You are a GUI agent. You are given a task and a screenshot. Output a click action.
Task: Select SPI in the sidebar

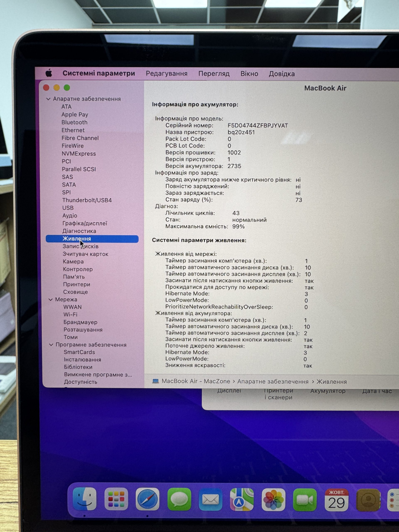[66, 192]
